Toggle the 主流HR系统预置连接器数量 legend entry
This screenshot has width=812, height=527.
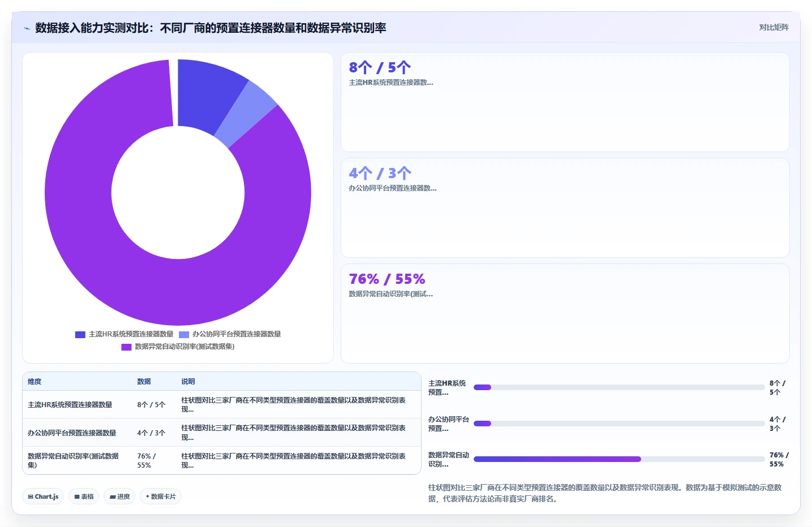(124, 334)
